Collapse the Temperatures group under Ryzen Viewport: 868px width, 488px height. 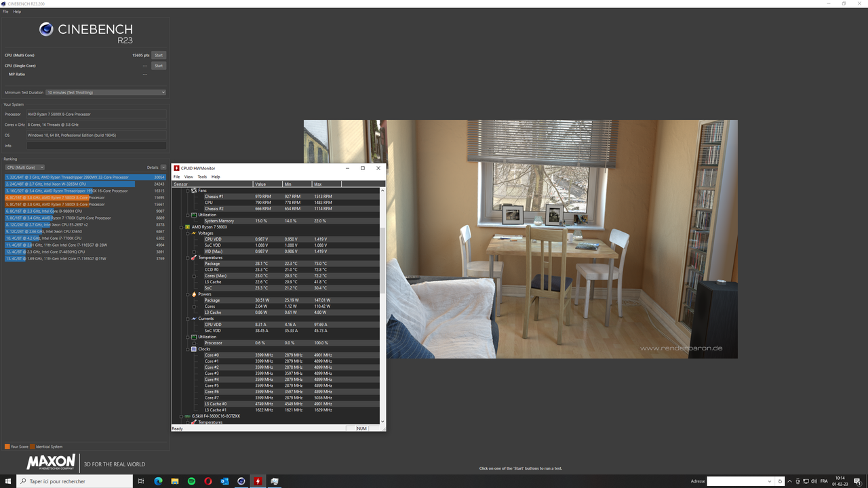[x=188, y=258]
